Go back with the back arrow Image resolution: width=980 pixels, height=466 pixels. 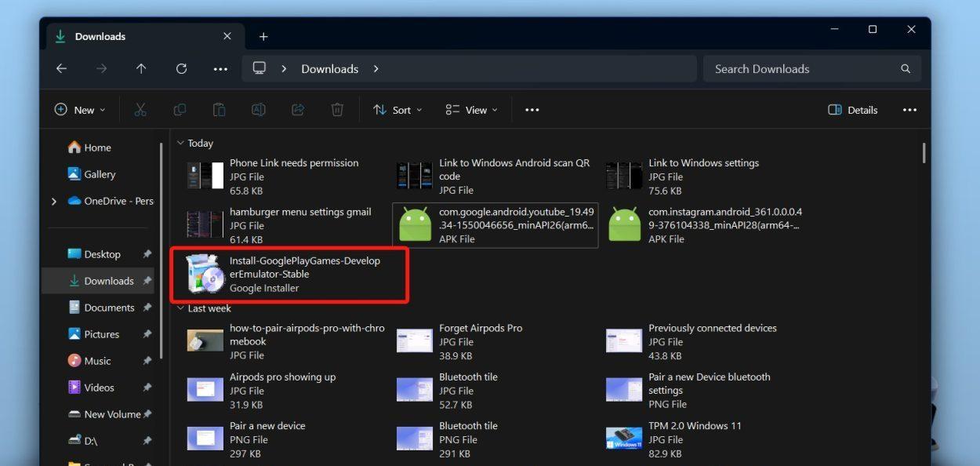(x=61, y=69)
